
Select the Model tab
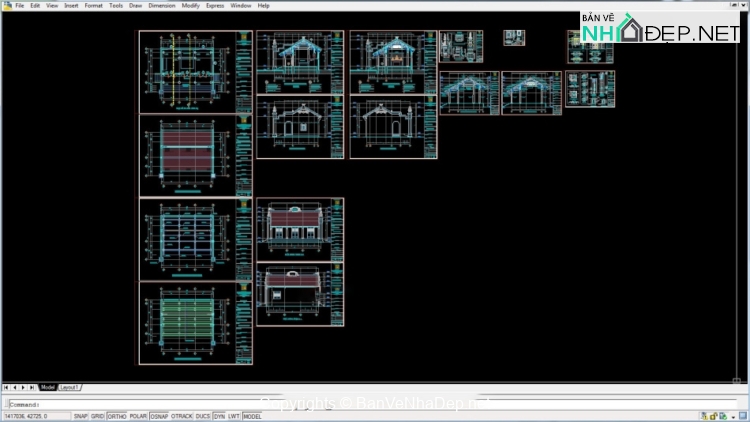(48, 387)
